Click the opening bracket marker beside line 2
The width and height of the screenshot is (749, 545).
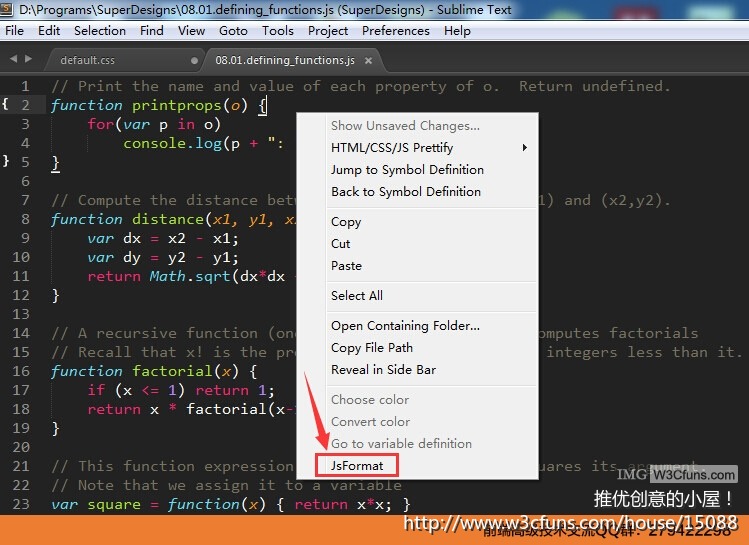(5, 104)
